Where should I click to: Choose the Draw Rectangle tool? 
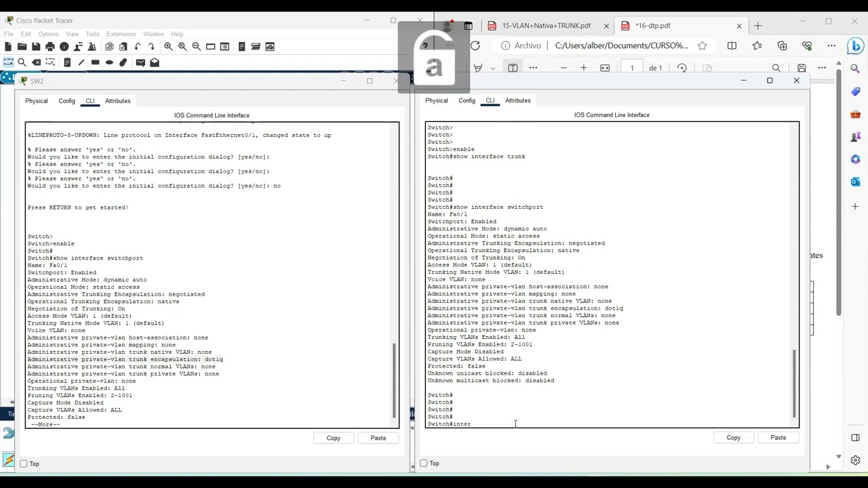point(96,62)
